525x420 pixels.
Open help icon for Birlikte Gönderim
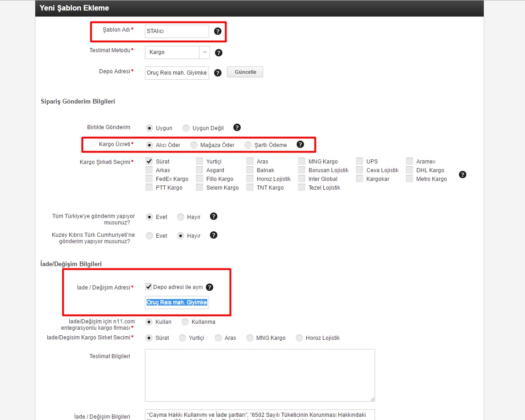[x=237, y=127]
